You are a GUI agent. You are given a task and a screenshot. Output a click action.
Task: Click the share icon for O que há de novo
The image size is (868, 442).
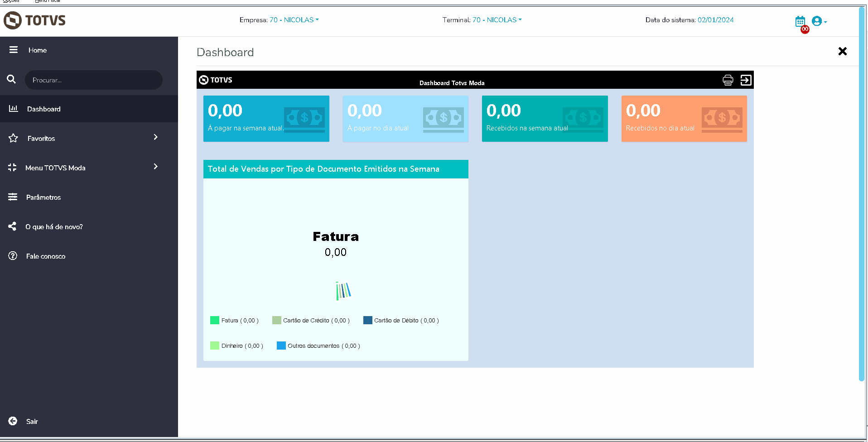tap(12, 226)
